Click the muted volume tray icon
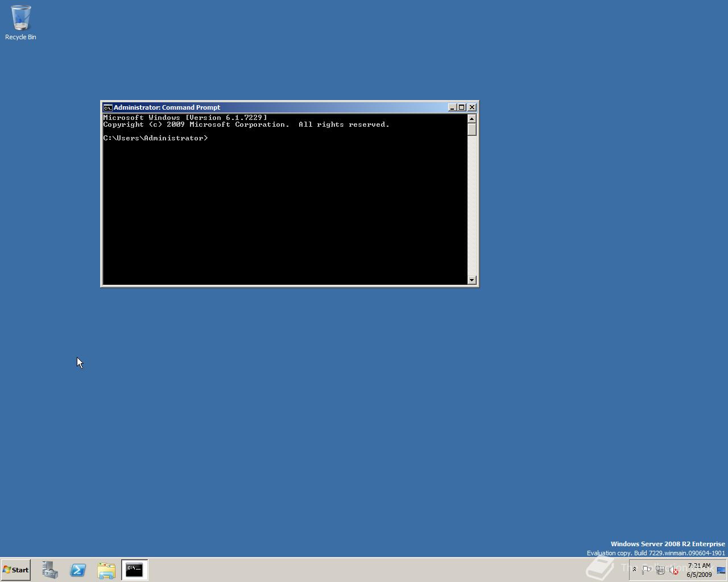 674,569
